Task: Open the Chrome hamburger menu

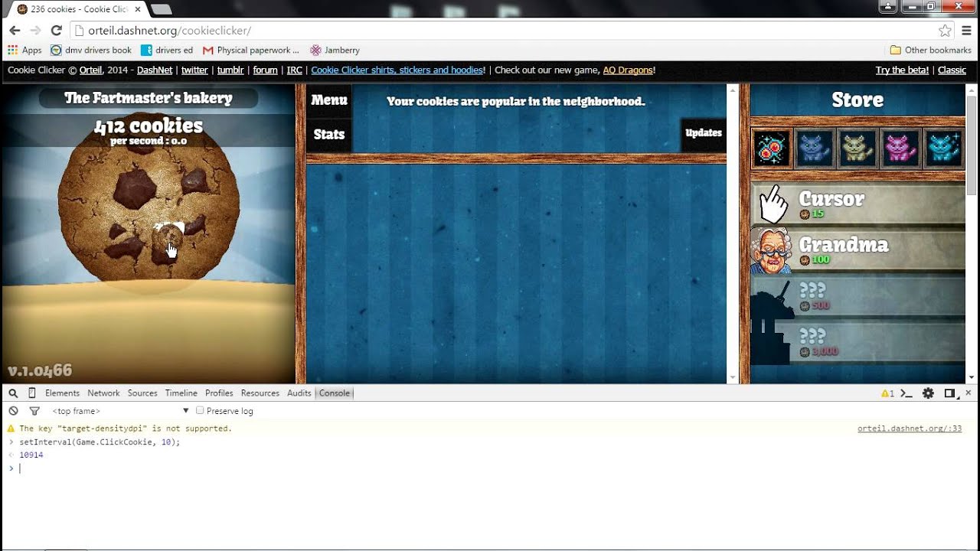Action: pyautogui.click(x=966, y=31)
